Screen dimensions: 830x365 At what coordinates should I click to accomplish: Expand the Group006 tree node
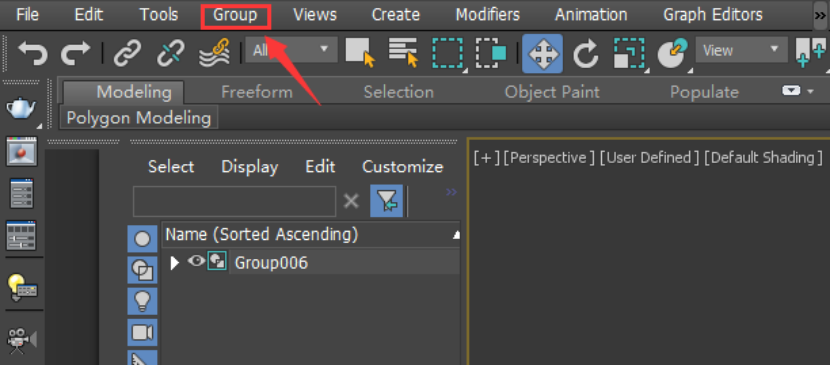click(x=174, y=262)
